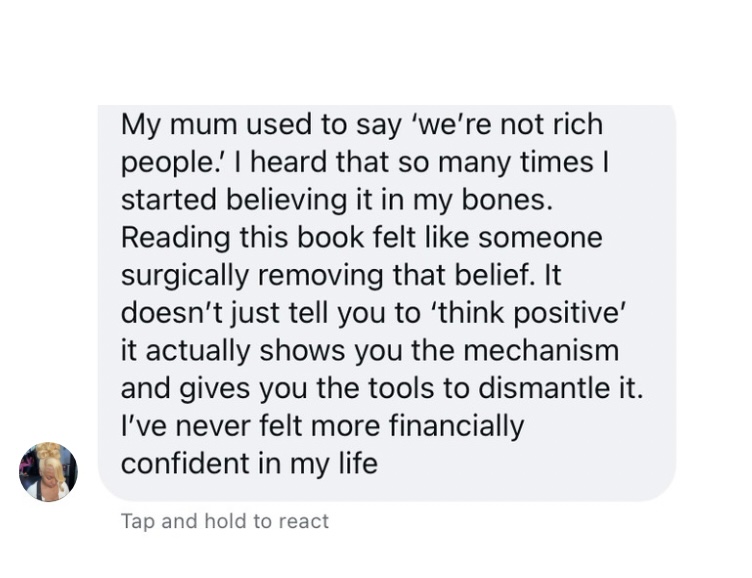Click the words 'I've never felt more'

pos(250,426)
